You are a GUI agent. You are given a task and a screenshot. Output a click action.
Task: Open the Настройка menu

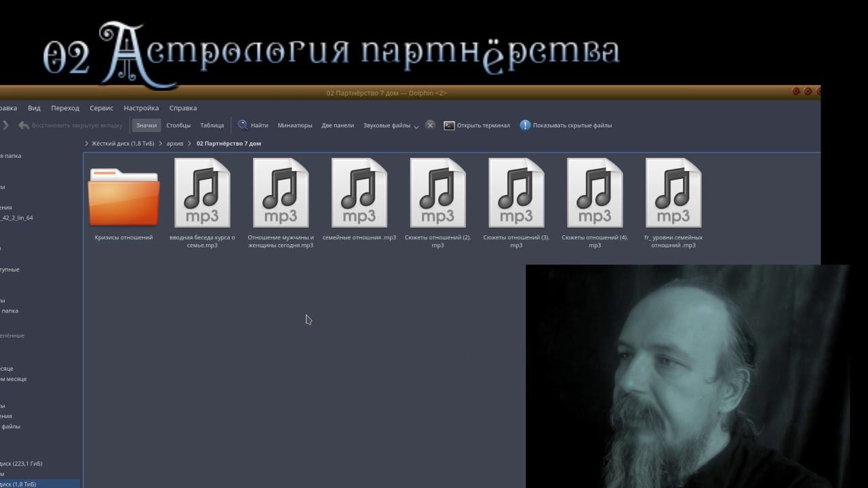pyautogui.click(x=141, y=108)
